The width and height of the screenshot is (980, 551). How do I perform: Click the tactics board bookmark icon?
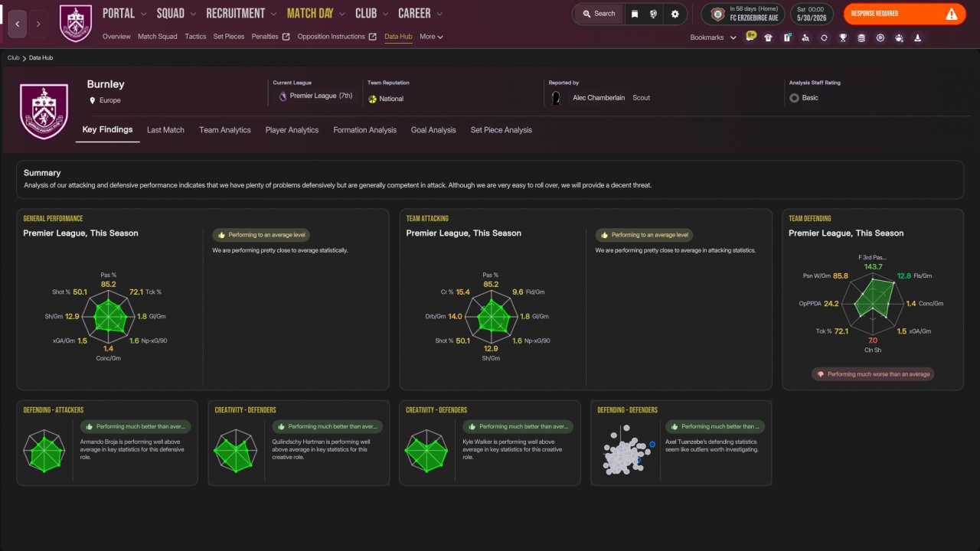[x=787, y=37]
